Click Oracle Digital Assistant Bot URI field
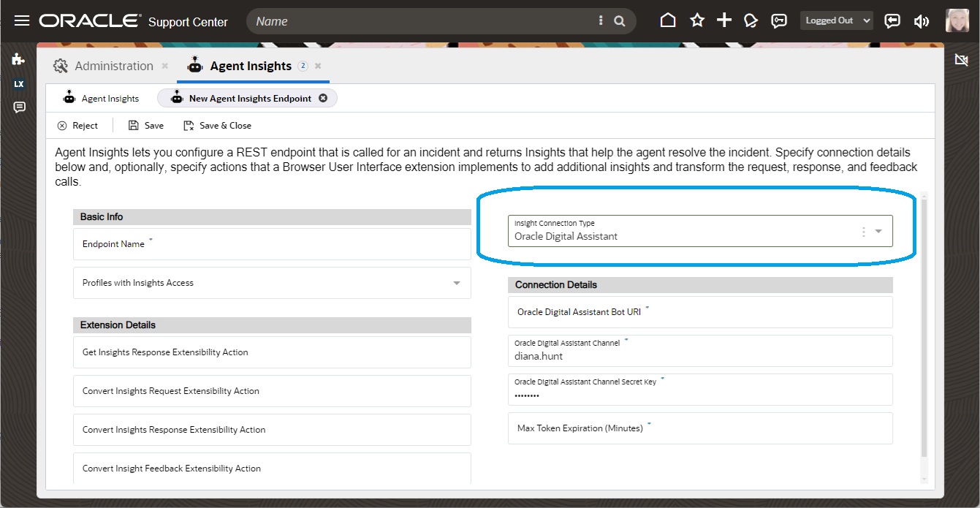Image resolution: width=980 pixels, height=508 pixels. tap(700, 312)
